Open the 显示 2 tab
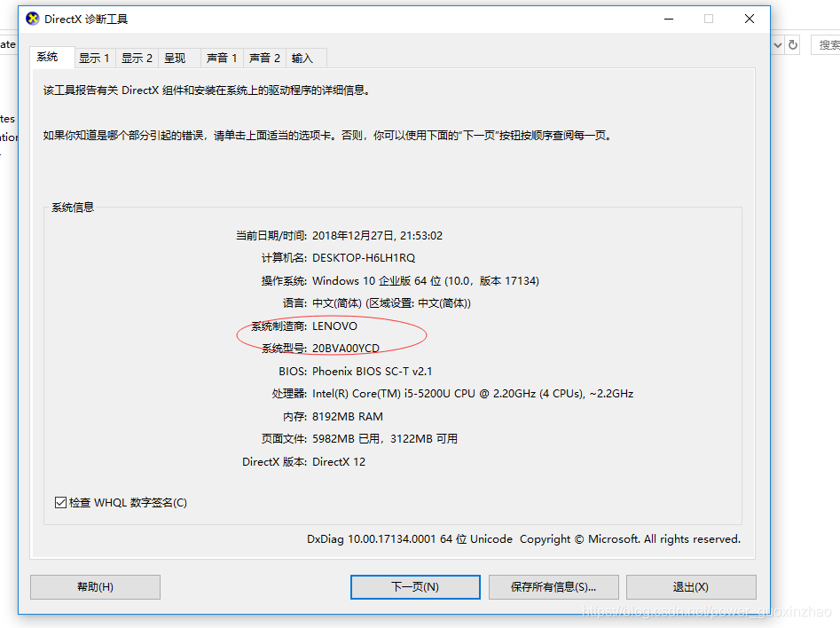The width and height of the screenshot is (840, 628). pos(137,58)
